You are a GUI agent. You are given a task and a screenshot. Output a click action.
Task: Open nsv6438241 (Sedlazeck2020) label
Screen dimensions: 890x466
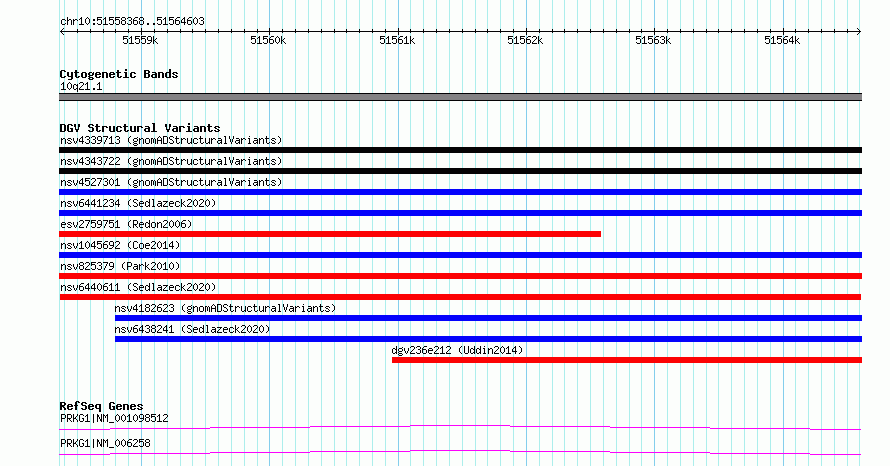click(192, 329)
